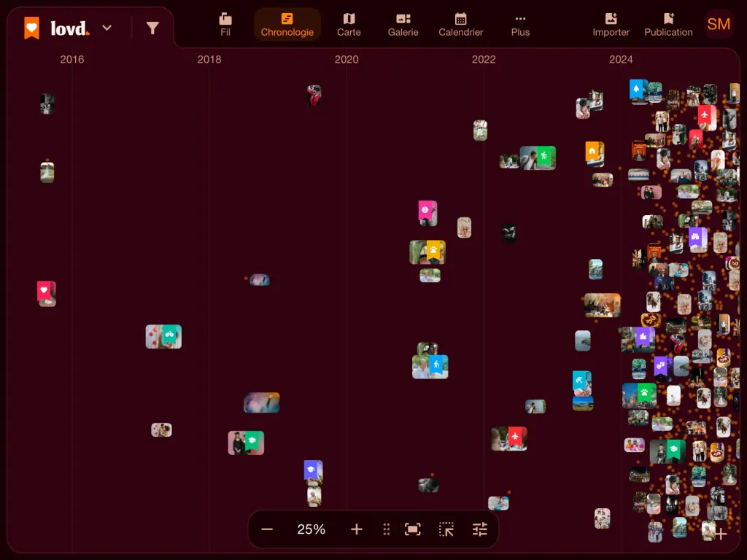Image resolution: width=747 pixels, height=560 pixels.
Task: Click the Publication button
Action: [x=668, y=26]
